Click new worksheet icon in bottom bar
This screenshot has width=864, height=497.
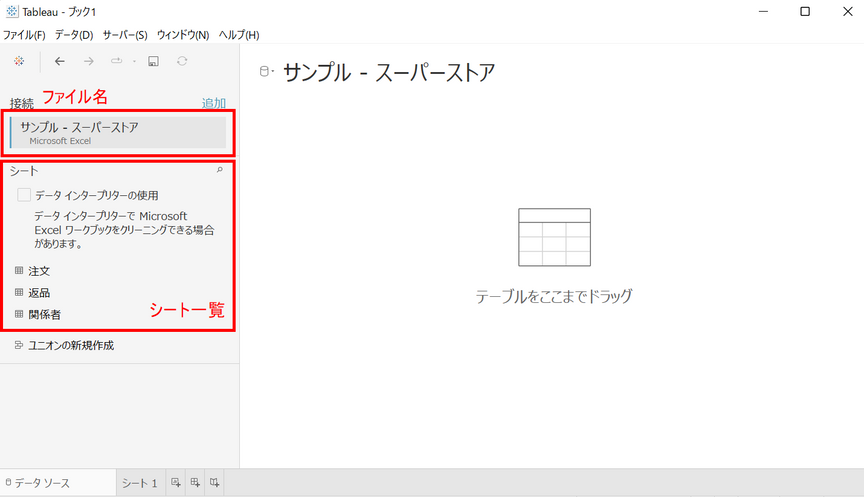[176, 483]
